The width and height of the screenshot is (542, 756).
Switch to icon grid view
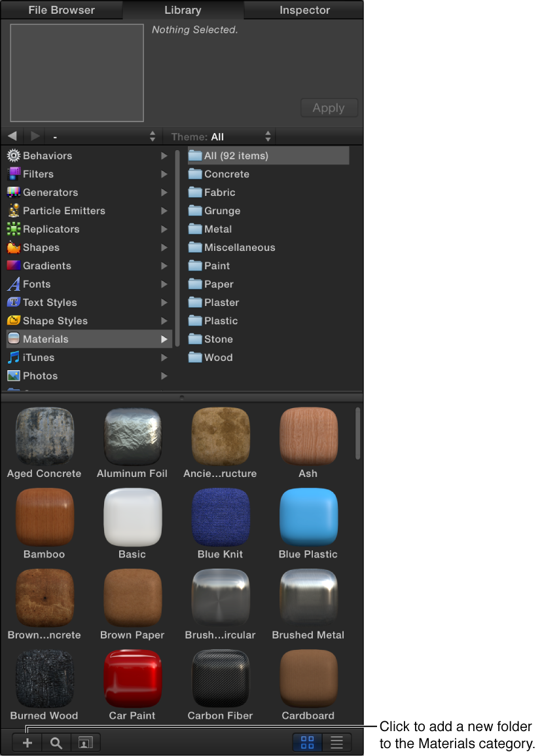tap(307, 743)
